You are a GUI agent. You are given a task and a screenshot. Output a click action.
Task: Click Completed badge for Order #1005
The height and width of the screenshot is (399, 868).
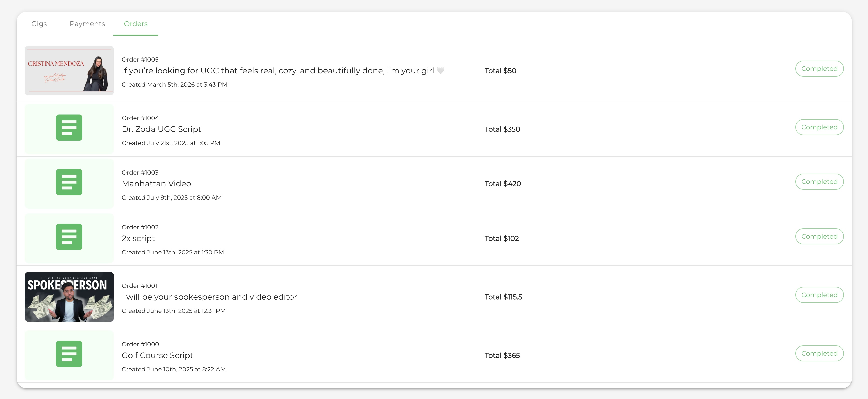tap(819, 69)
